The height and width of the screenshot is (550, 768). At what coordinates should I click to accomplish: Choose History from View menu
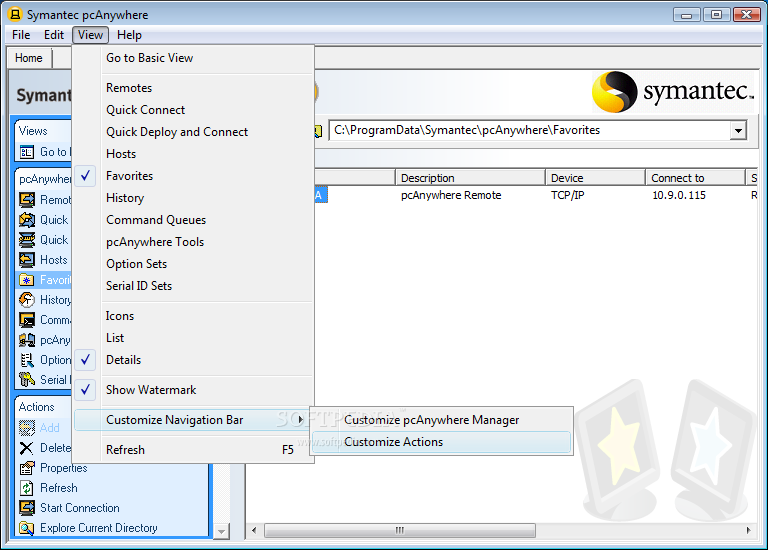click(193, 198)
